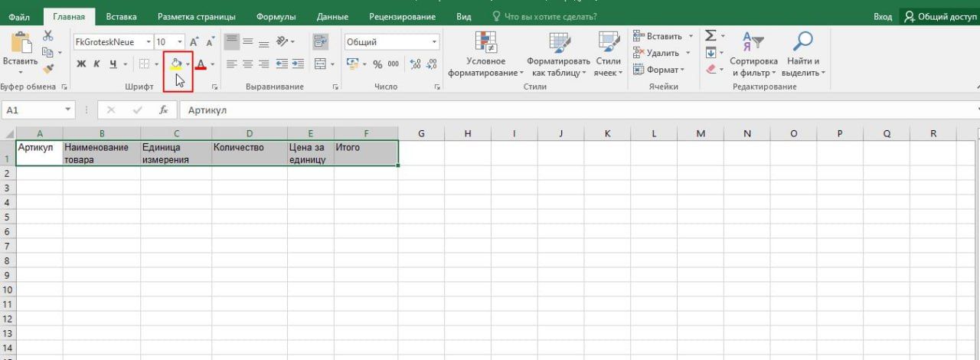Open Условное форматирование menu

[x=486, y=54]
